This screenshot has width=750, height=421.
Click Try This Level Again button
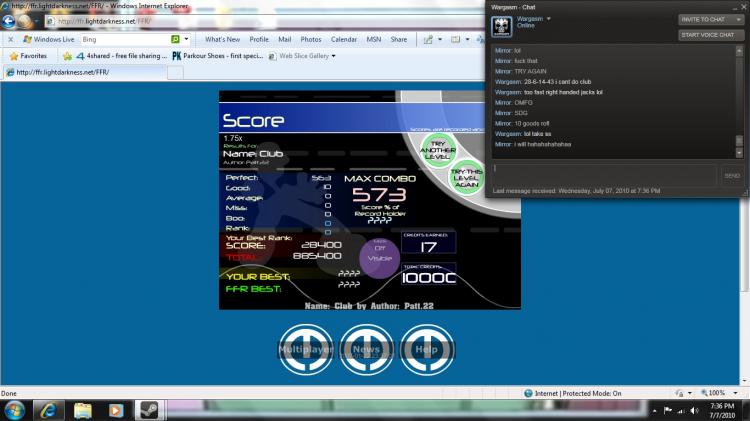click(466, 177)
